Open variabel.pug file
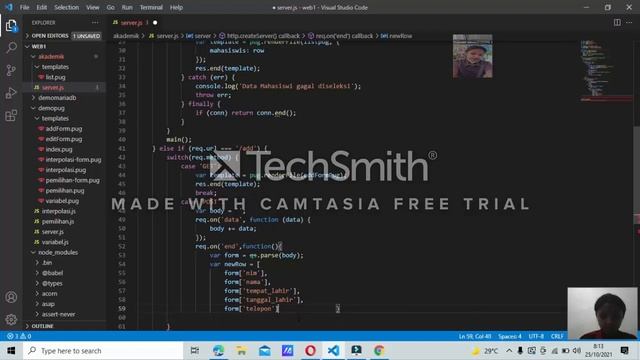Image resolution: width=640 pixels, height=360 pixels. coord(63,201)
